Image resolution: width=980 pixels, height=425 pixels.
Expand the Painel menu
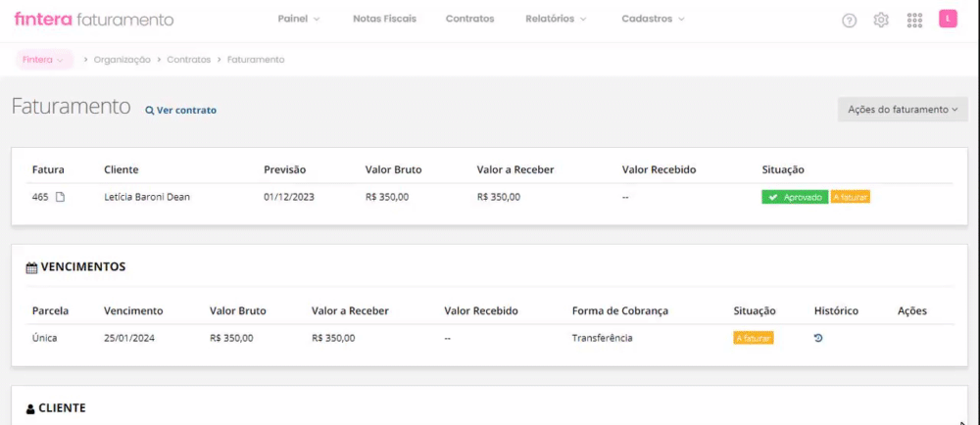[299, 19]
